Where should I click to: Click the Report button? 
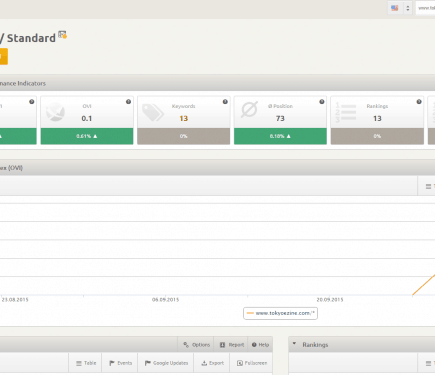pos(232,345)
